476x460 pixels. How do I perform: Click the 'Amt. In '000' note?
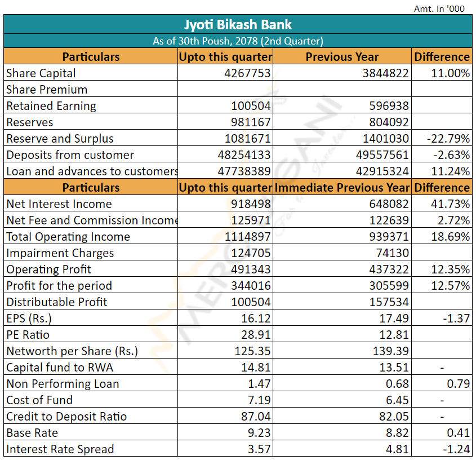tap(439, 9)
